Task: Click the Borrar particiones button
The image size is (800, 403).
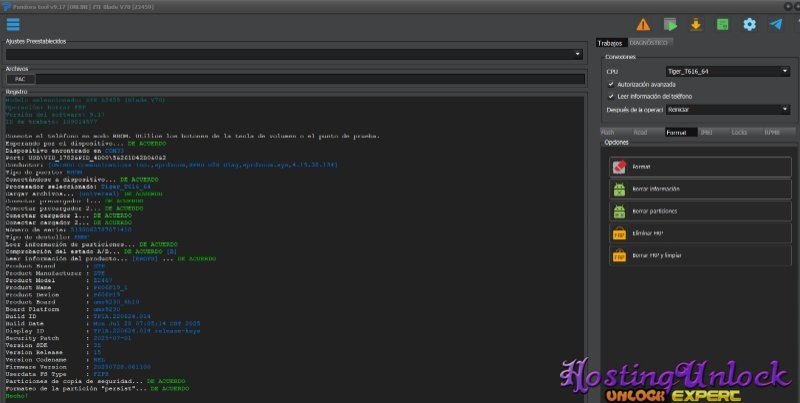Action: coord(700,210)
